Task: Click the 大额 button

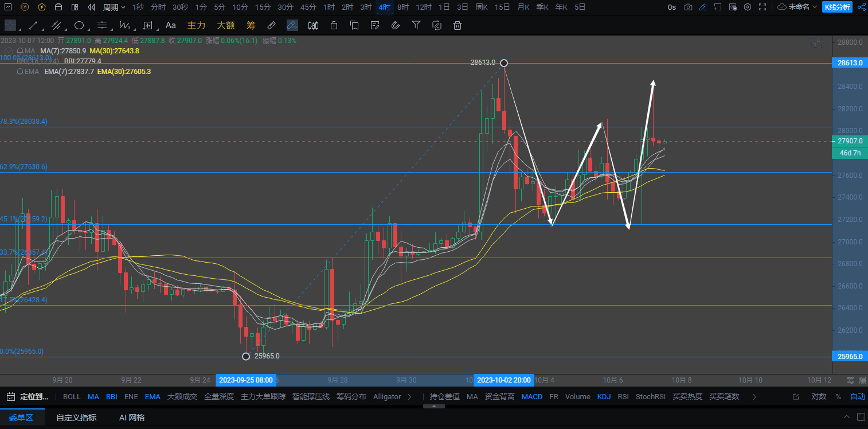Action: pos(226,25)
